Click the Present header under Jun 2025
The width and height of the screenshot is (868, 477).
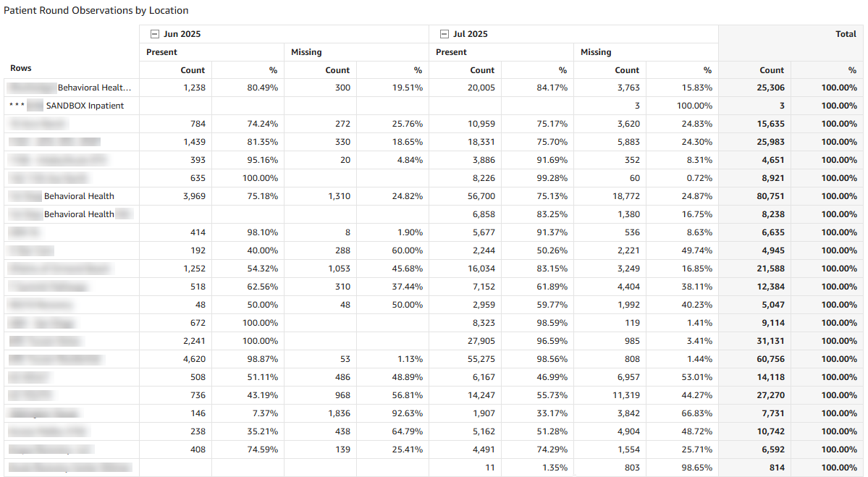click(x=161, y=52)
